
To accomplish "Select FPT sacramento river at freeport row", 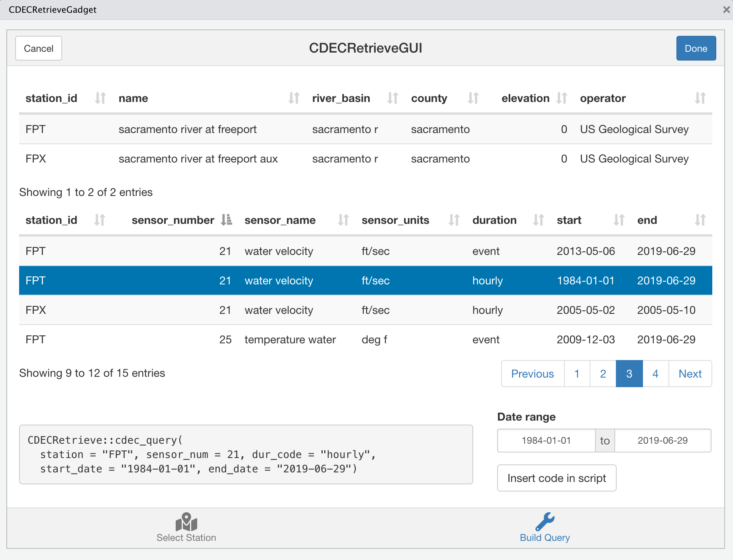I will (366, 129).
